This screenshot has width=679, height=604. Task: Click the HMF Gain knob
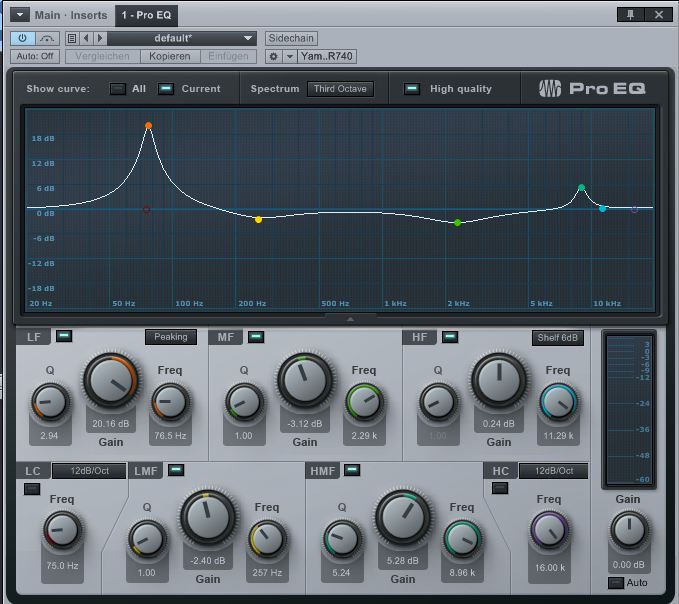coord(403,517)
